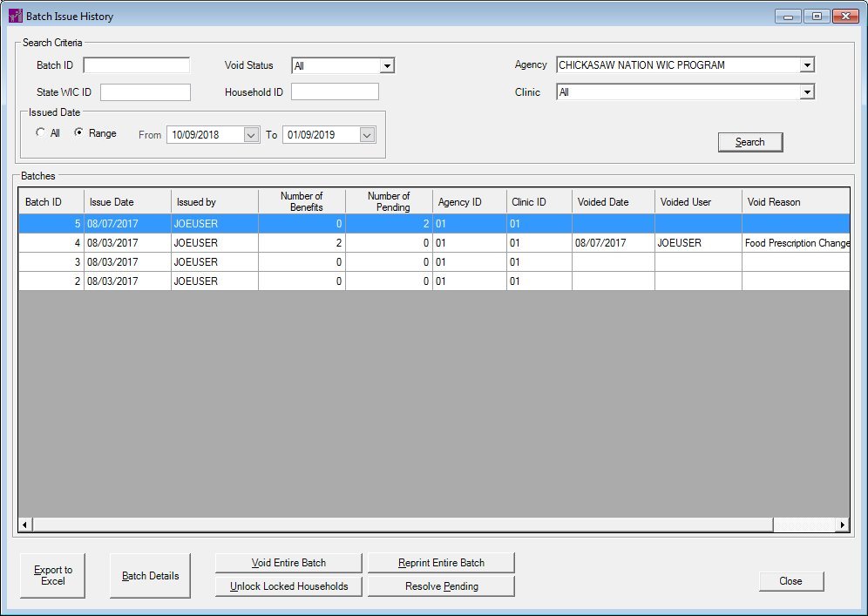Click the Close button at bottom
This screenshot has height=616, width=868.
pos(791,581)
